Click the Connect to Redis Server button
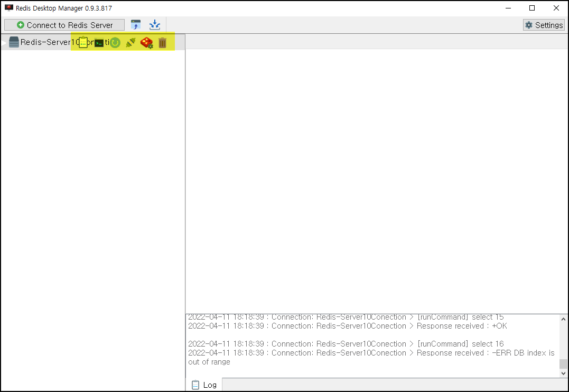This screenshot has width=569, height=392. (x=64, y=25)
